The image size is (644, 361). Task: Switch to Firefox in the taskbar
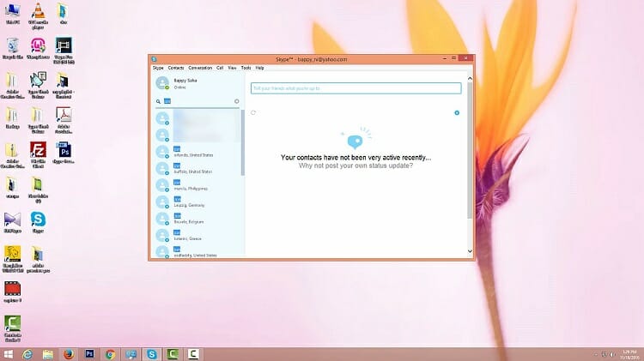point(69,354)
